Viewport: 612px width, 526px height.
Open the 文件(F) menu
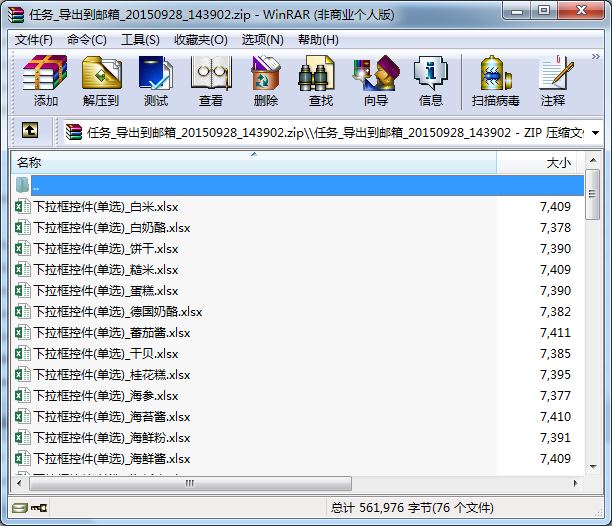pos(34,40)
